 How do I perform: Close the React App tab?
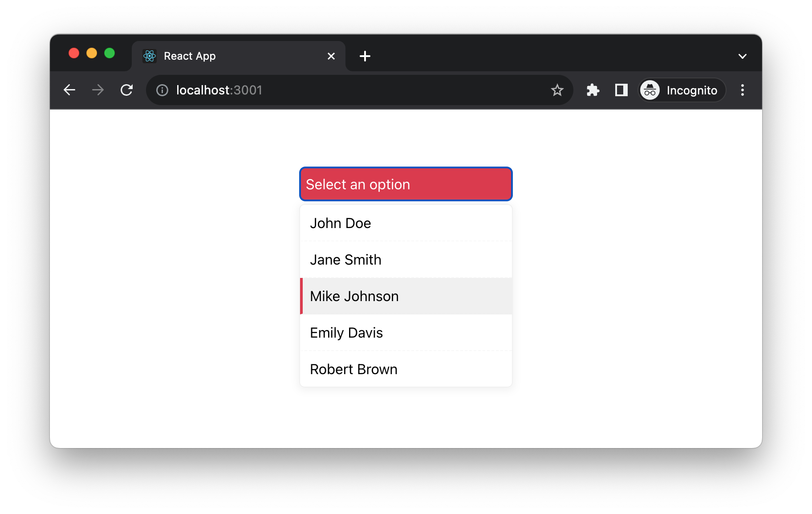coord(331,56)
